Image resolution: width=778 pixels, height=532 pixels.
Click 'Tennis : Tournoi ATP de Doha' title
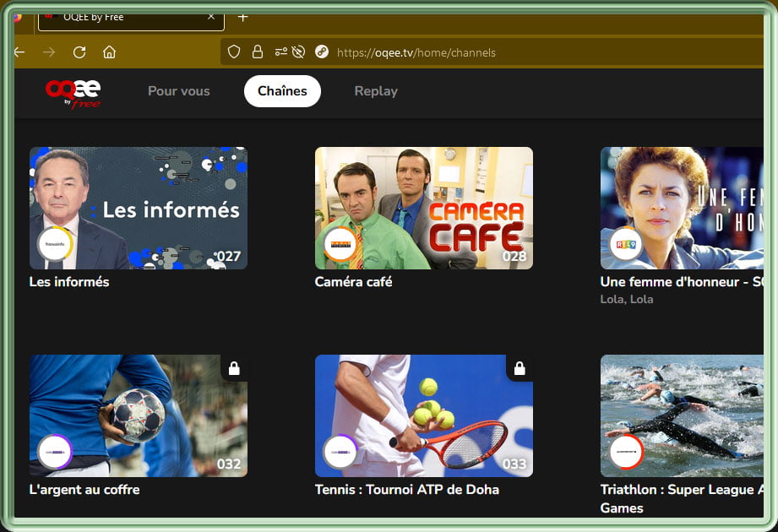407,490
